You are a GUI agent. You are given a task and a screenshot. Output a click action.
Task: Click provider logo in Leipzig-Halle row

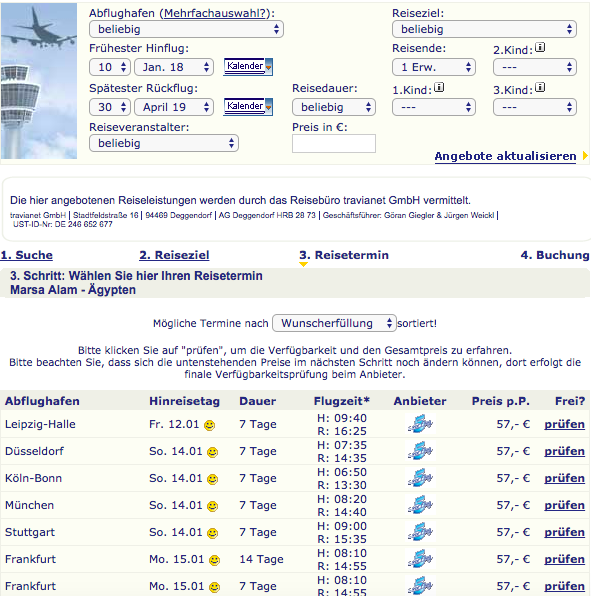(420, 424)
